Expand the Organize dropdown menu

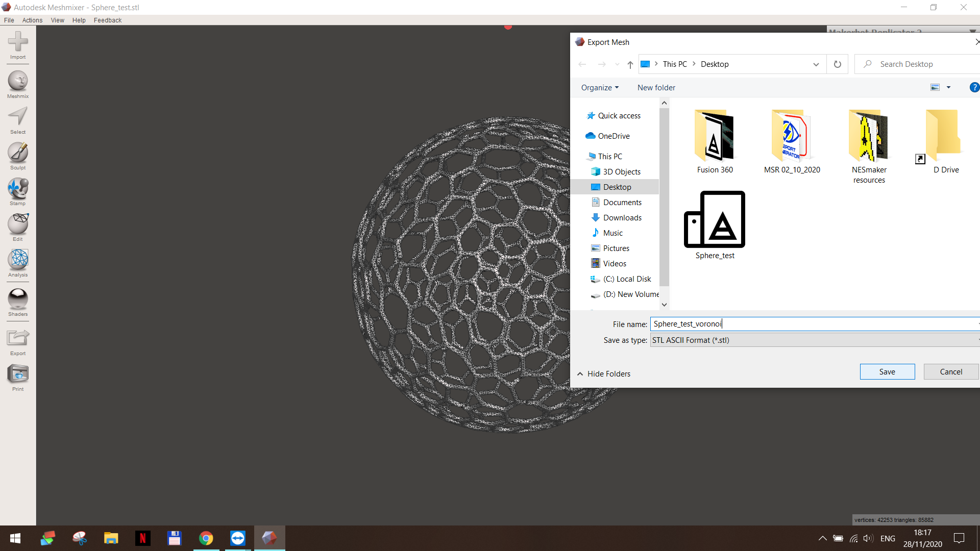pyautogui.click(x=600, y=88)
